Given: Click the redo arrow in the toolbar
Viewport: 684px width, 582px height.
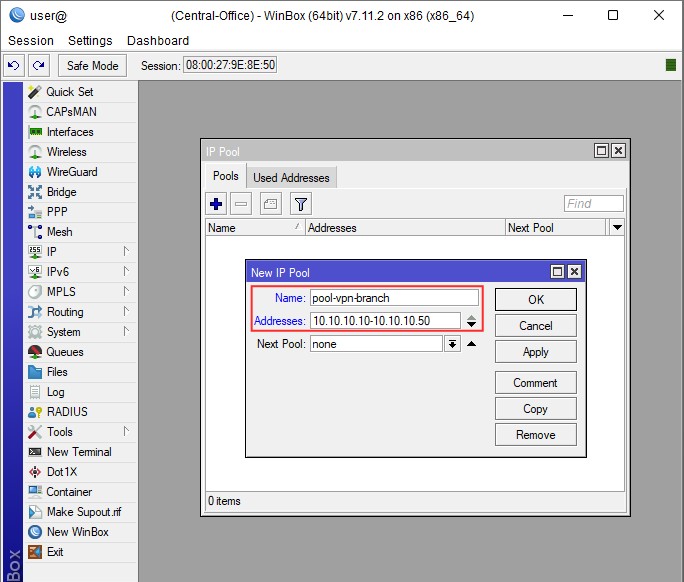Looking at the screenshot, I should click(38, 65).
